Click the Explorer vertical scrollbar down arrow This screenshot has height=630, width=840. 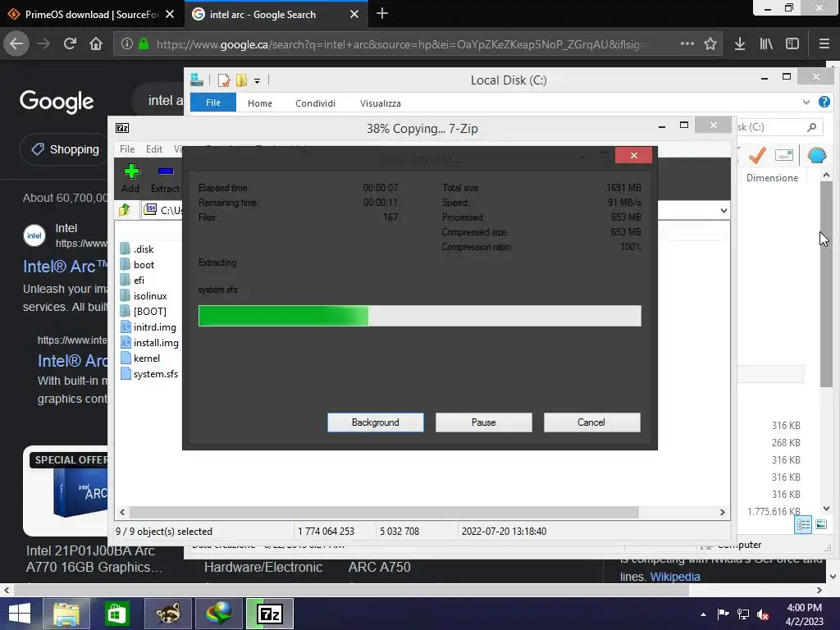[x=826, y=509]
